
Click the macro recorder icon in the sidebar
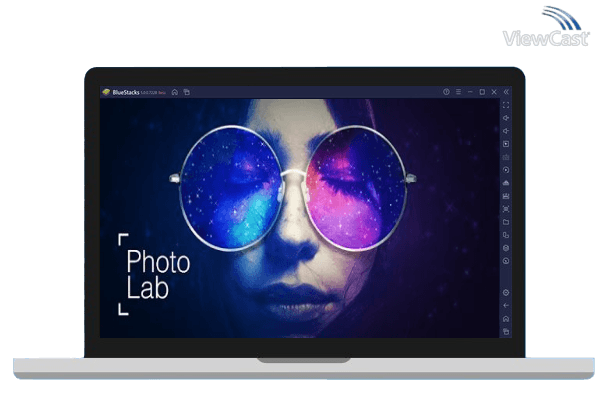[506, 196]
